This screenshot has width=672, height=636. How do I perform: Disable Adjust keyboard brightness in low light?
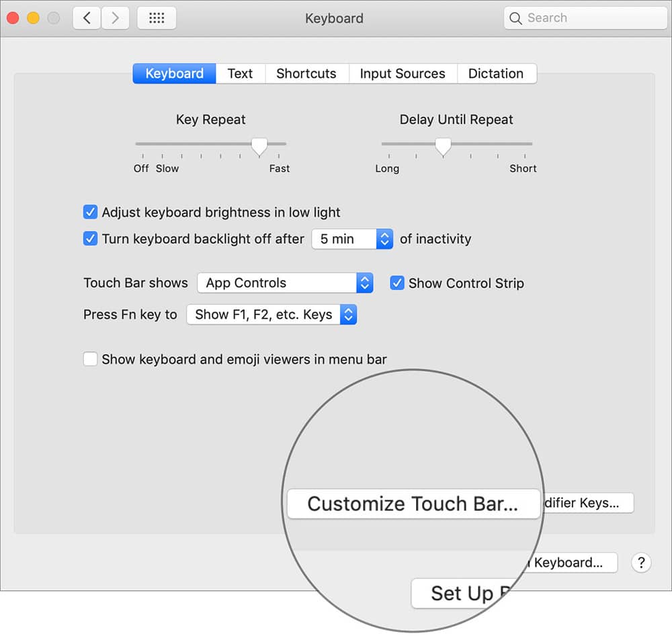(x=90, y=212)
